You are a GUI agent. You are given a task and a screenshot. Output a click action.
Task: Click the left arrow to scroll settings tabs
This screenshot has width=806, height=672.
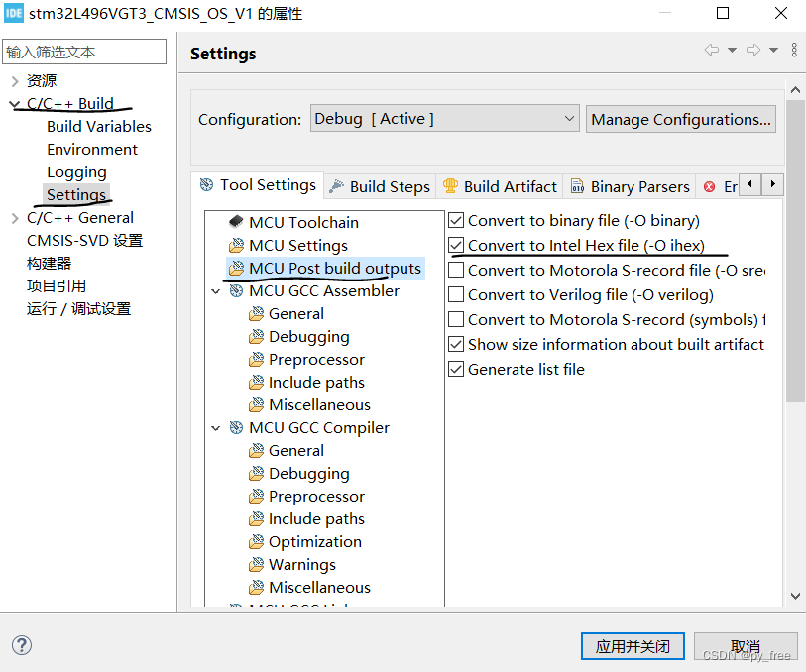click(750, 184)
